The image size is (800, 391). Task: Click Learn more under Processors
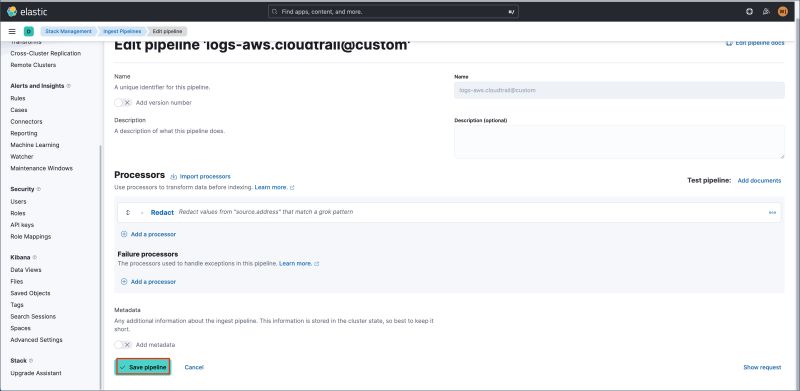click(x=271, y=188)
